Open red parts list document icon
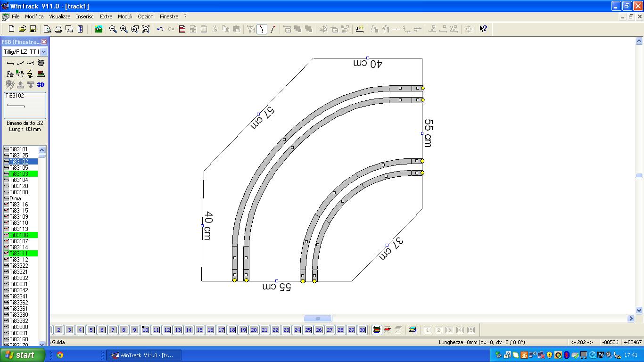Viewport: 644px width, 362px height. tap(182, 29)
